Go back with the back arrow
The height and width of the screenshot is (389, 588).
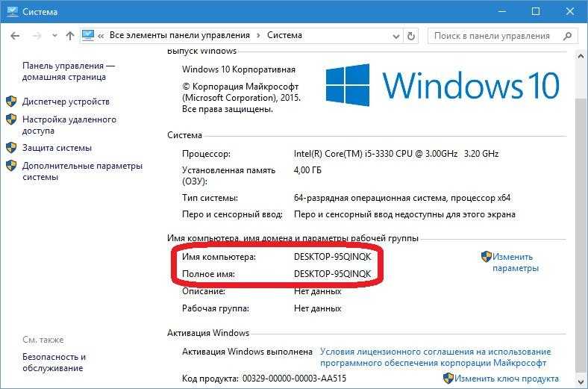[15, 36]
